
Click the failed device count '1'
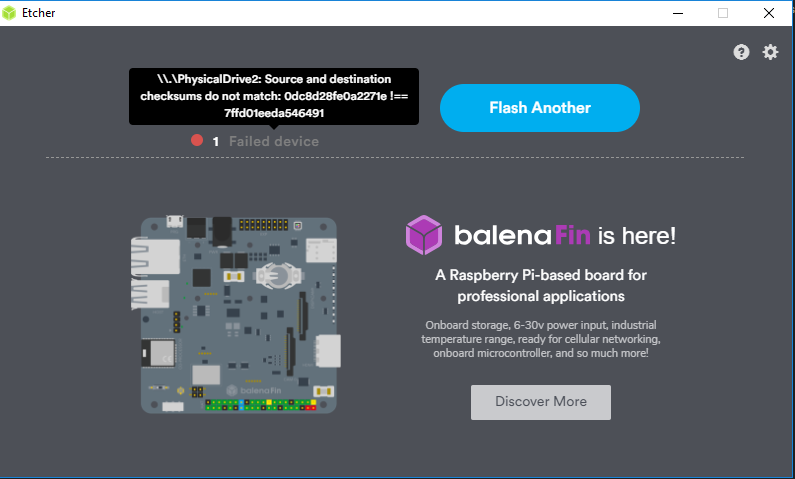(x=215, y=142)
